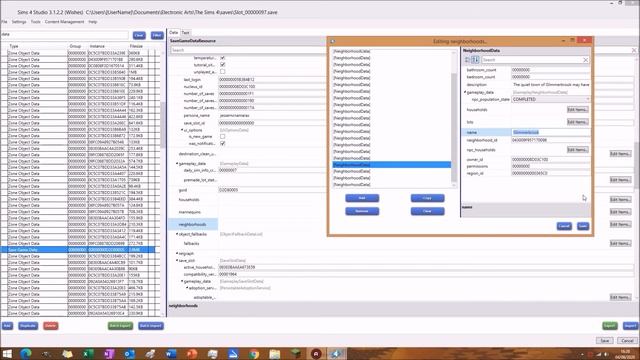
Task: Switch to the Text tab
Action: click(x=185, y=33)
